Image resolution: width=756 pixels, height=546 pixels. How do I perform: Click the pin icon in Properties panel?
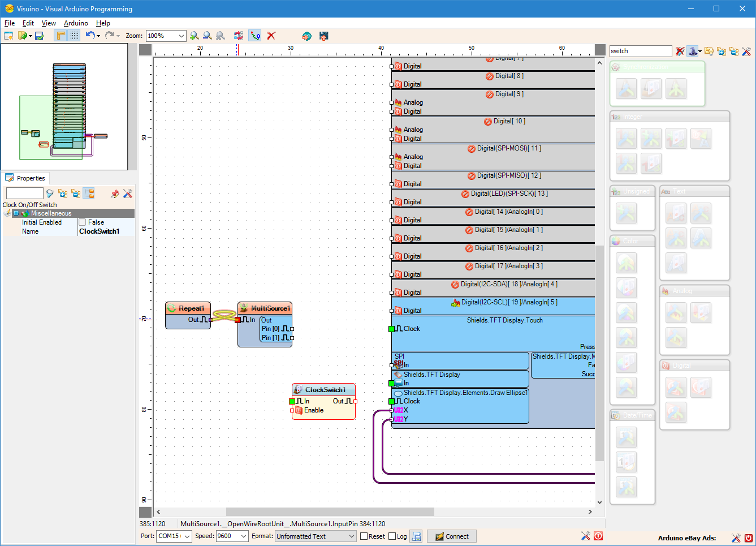point(114,194)
